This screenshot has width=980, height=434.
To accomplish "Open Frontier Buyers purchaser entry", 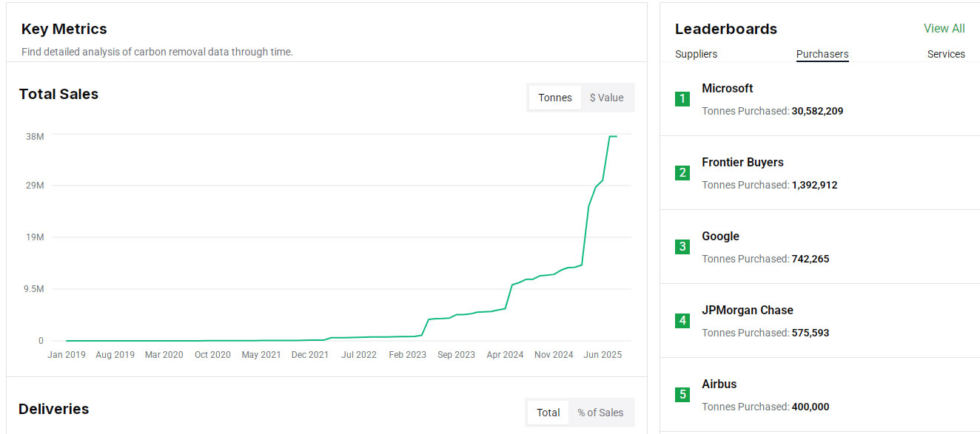I will [742, 162].
